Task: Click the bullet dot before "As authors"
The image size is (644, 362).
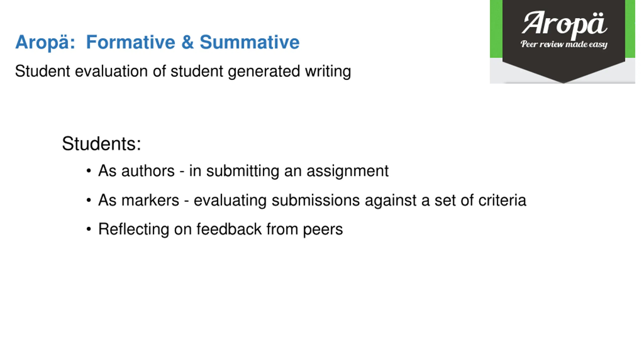Action: pyautogui.click(x=89, y=171)
